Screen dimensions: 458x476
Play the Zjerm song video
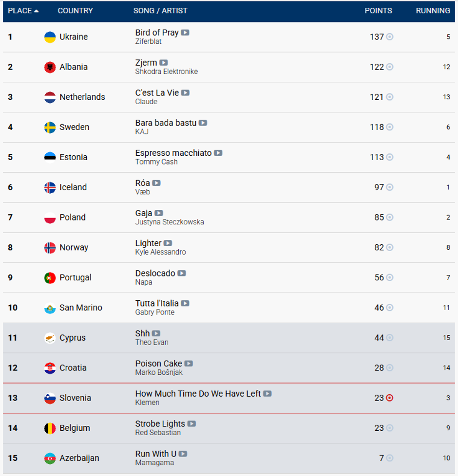[x=164, y=63]
